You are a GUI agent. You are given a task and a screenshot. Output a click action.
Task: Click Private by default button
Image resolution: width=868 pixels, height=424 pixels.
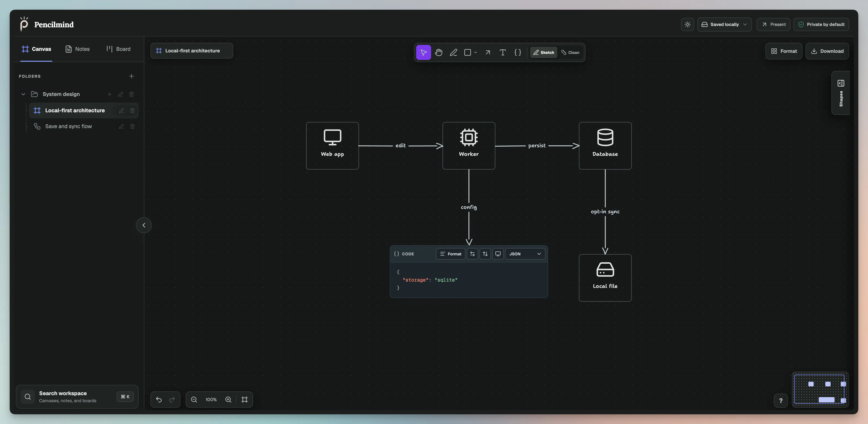(821, 24)
